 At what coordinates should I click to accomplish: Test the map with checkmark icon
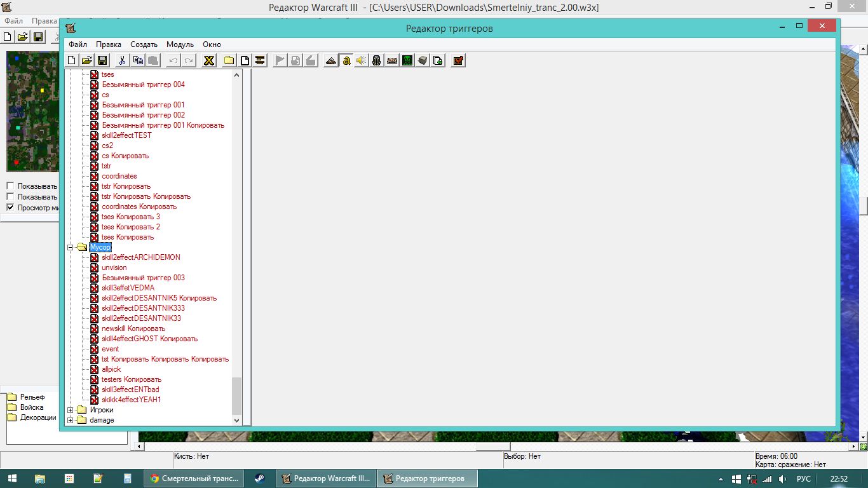tap(458, 60)
